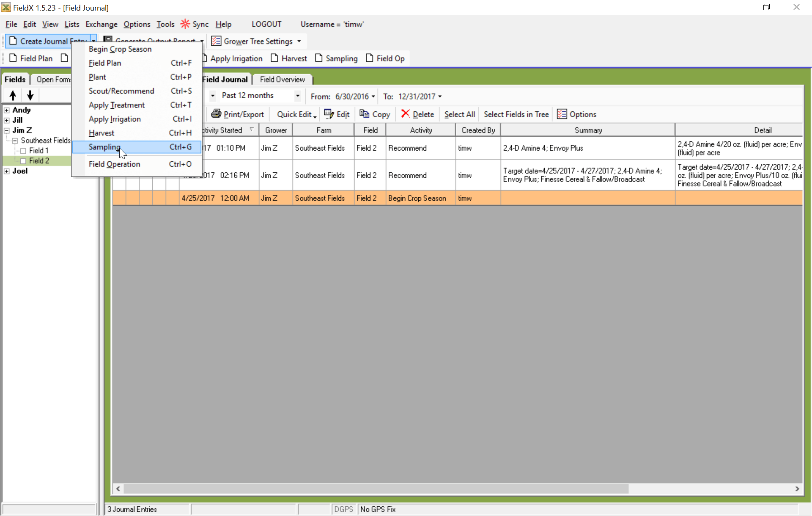
Task: Click the Edit pencil icon
Action: point(329,114)
